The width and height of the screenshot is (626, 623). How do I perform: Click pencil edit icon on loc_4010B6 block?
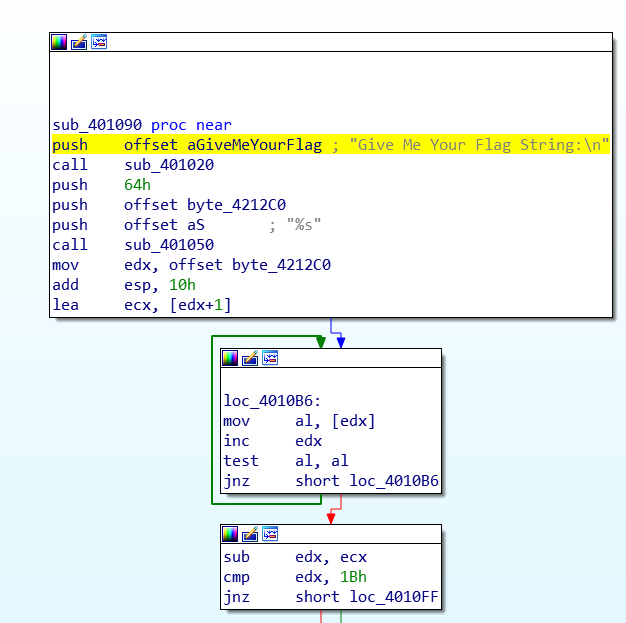pyautogui.click(x=250, y=358)
